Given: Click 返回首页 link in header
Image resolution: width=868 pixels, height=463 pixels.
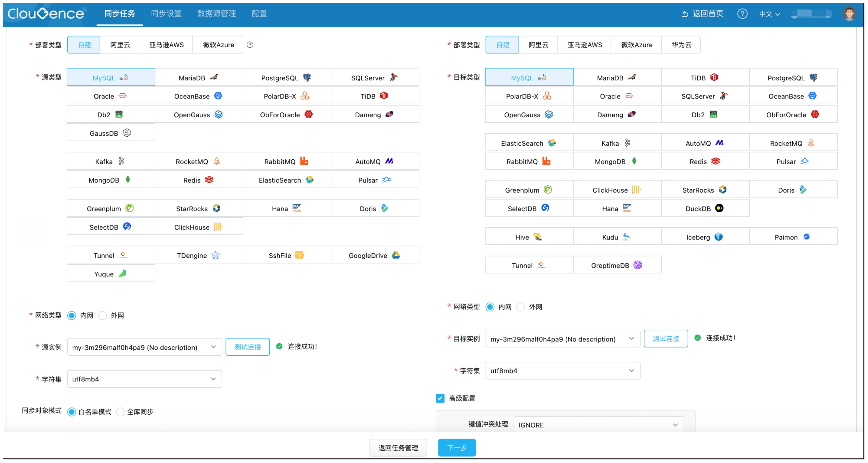Looking at the screenshot, I should click(703, 13).
